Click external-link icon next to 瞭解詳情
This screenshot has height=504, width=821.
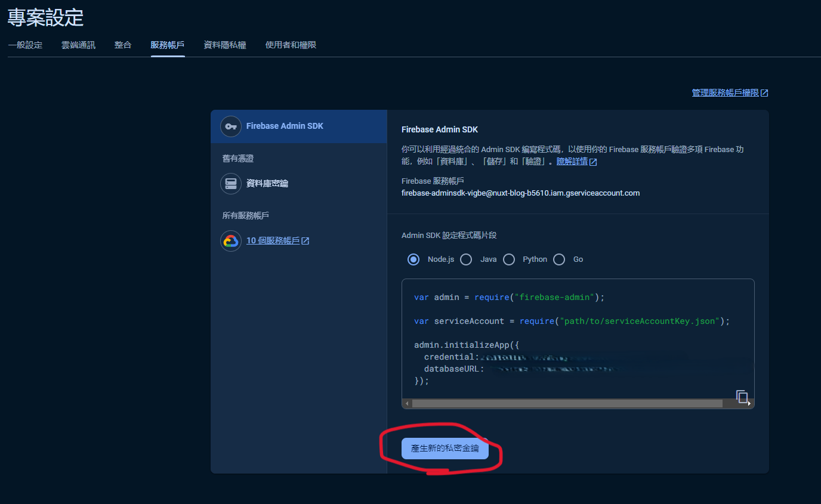coord(593,162)
